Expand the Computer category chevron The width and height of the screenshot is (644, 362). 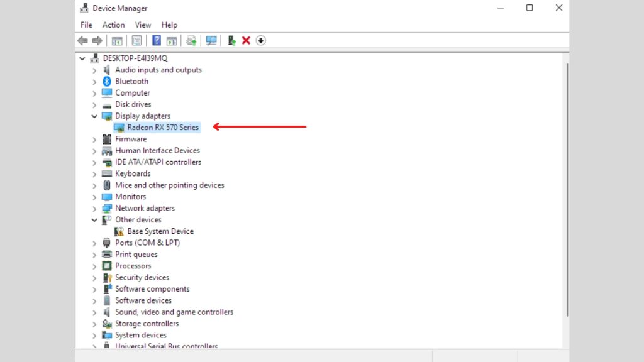point(94,93)
